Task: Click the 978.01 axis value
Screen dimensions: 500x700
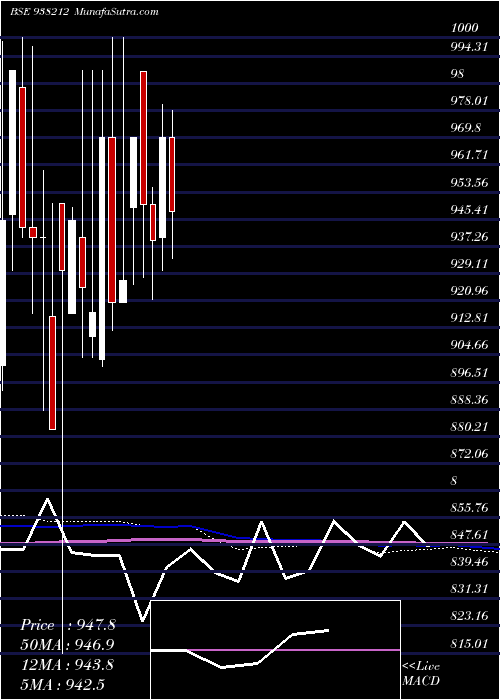Action: click(469, 101)
